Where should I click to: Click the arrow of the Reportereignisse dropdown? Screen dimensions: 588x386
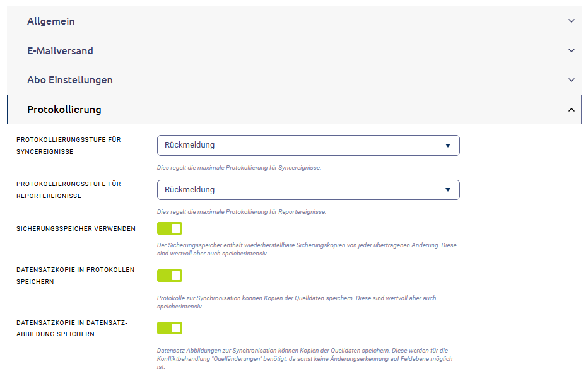tap(447, 190)
